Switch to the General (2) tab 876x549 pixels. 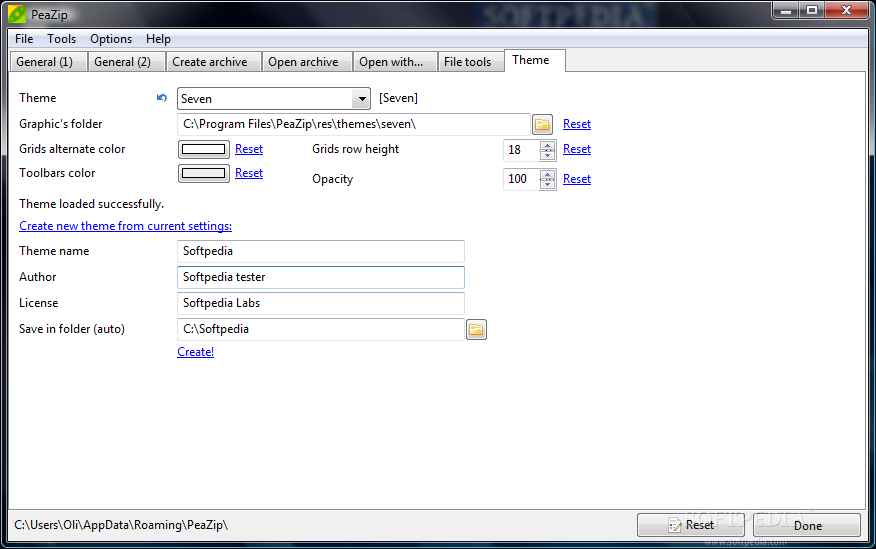(127, 62)
